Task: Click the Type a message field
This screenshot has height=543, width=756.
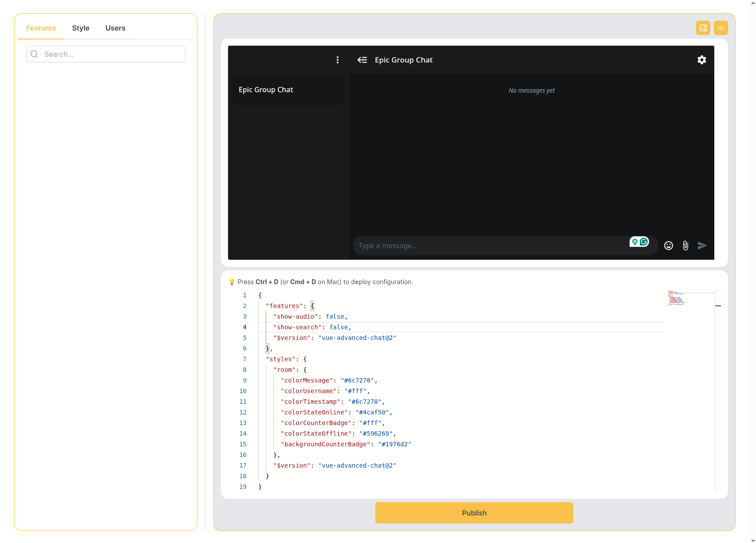Action: click(x=488, y=246)
